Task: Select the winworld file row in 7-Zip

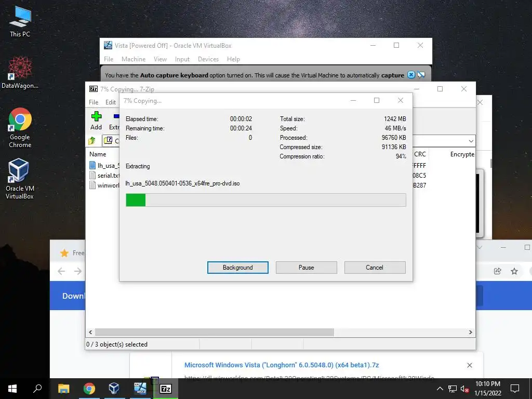Action: (x=104, y=185)
